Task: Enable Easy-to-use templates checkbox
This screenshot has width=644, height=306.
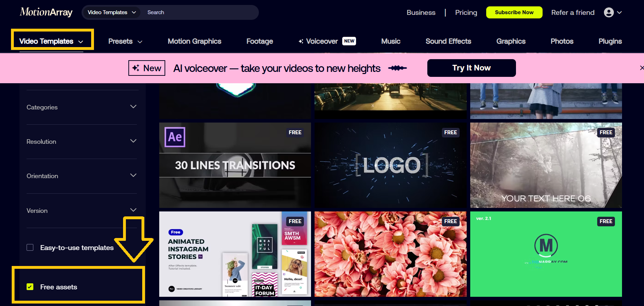Action: click(30, 248)
